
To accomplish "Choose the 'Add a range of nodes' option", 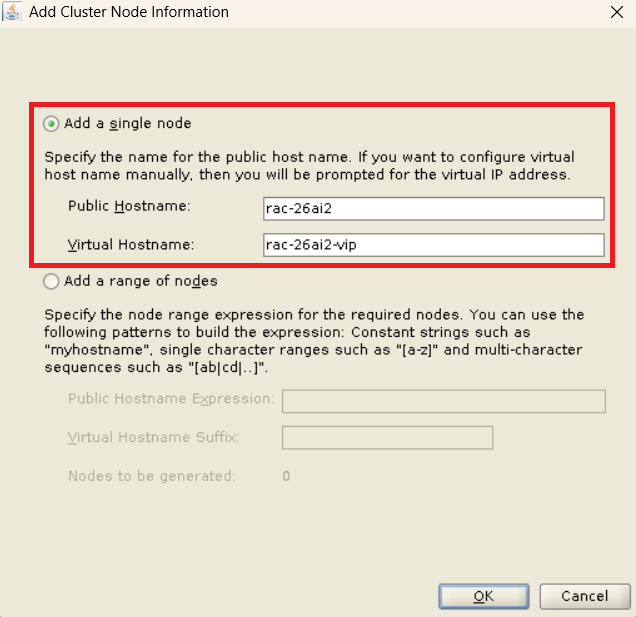I will coord(52,281).
